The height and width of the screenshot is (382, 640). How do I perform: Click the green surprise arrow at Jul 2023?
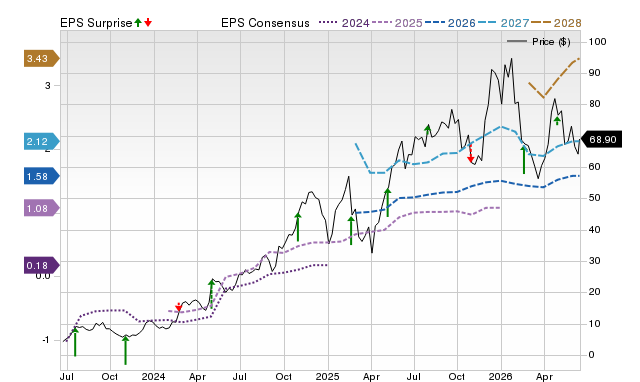tap(75, 342)
